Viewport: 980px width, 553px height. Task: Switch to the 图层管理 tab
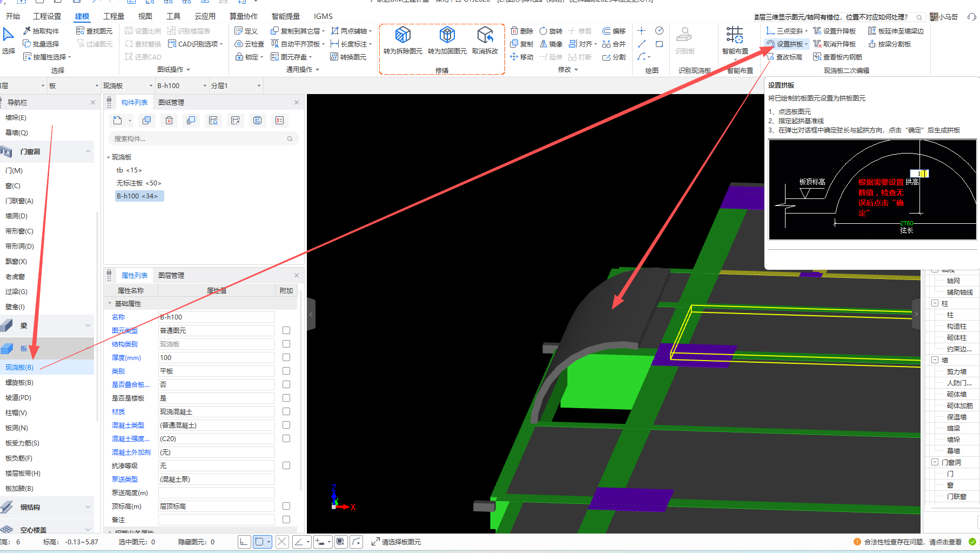[x=171, y=275]
